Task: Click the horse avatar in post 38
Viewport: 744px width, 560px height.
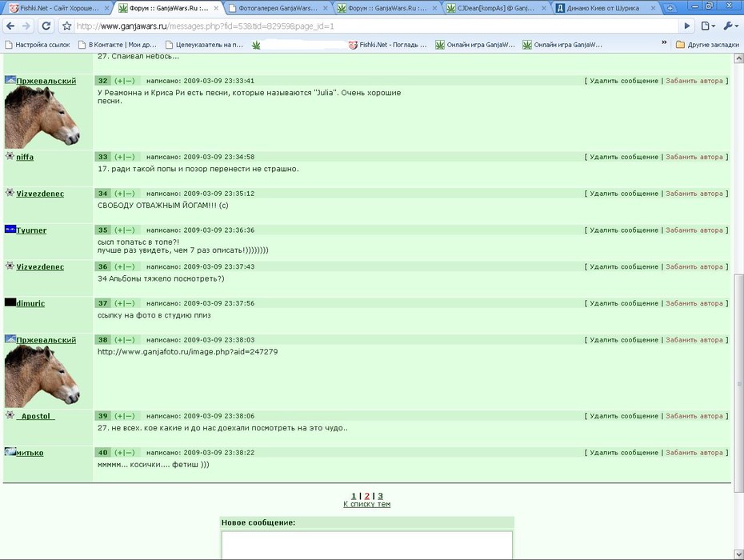Action: pyautogui.click(x=42, y=376)
